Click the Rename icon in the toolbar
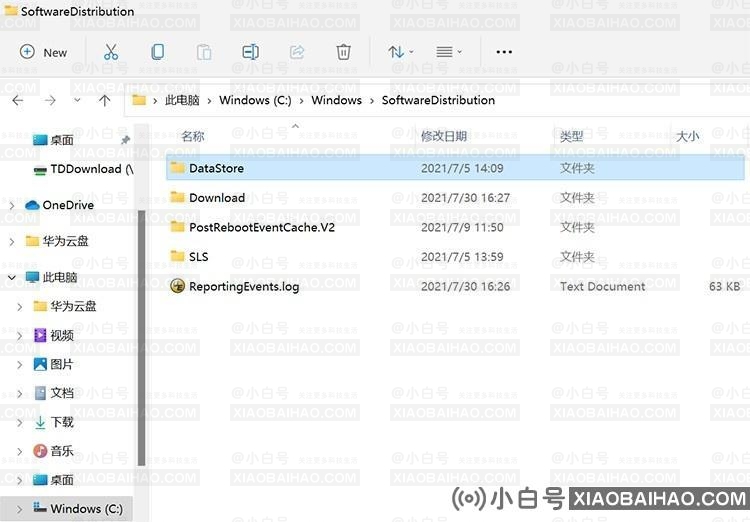 click(x=250, y=52)
